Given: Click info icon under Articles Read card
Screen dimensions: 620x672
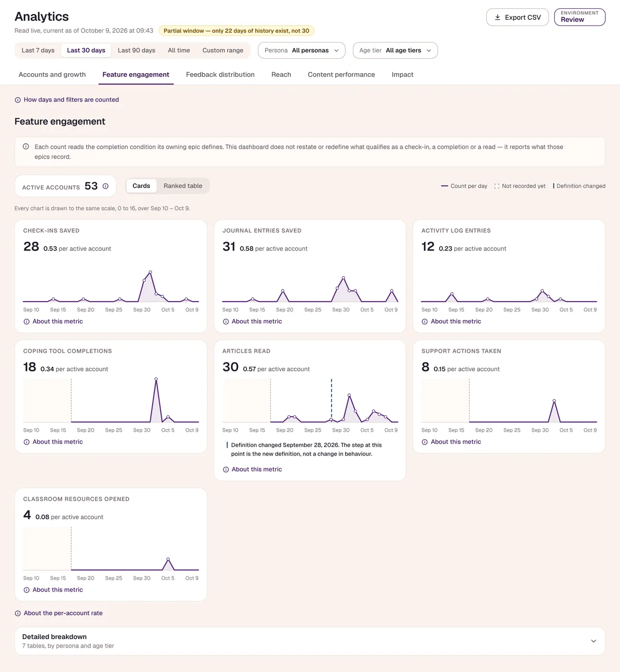Looking at the screenshot, I should tap(226, 470).
